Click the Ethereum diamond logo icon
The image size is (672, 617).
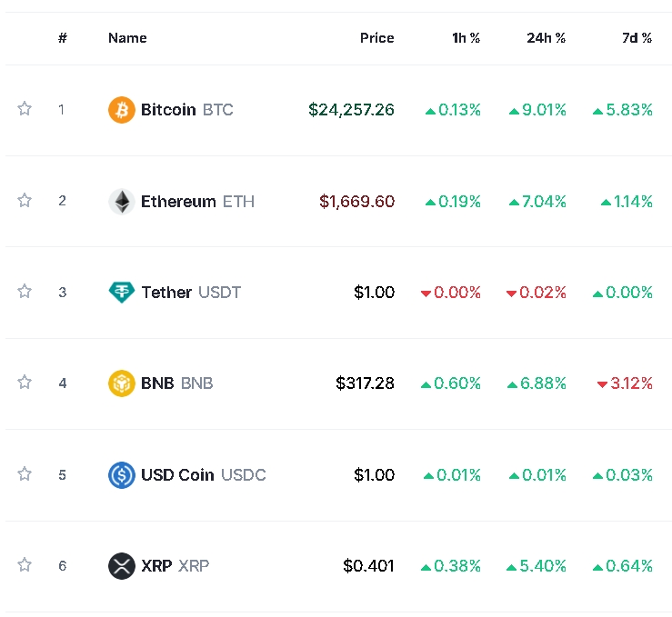coord(121,202)
